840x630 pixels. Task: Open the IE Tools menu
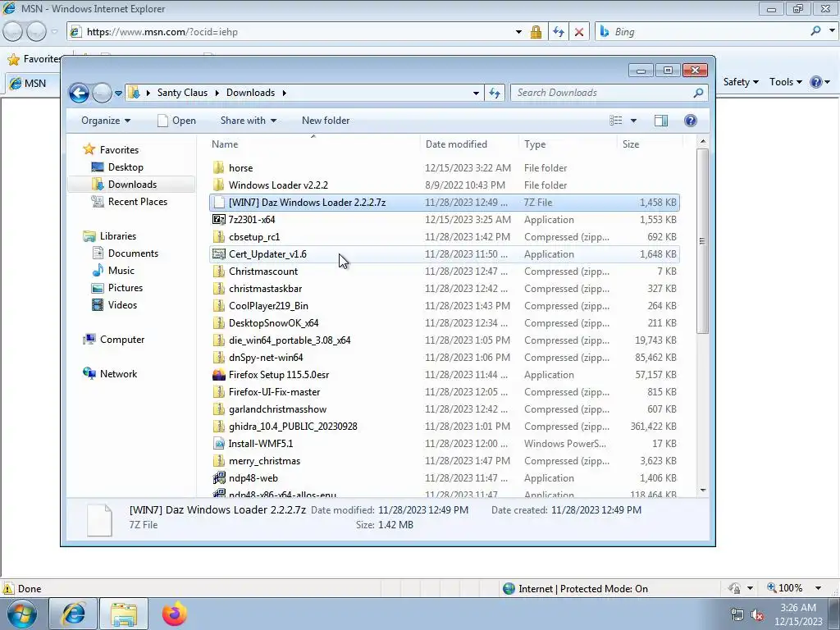785,82
